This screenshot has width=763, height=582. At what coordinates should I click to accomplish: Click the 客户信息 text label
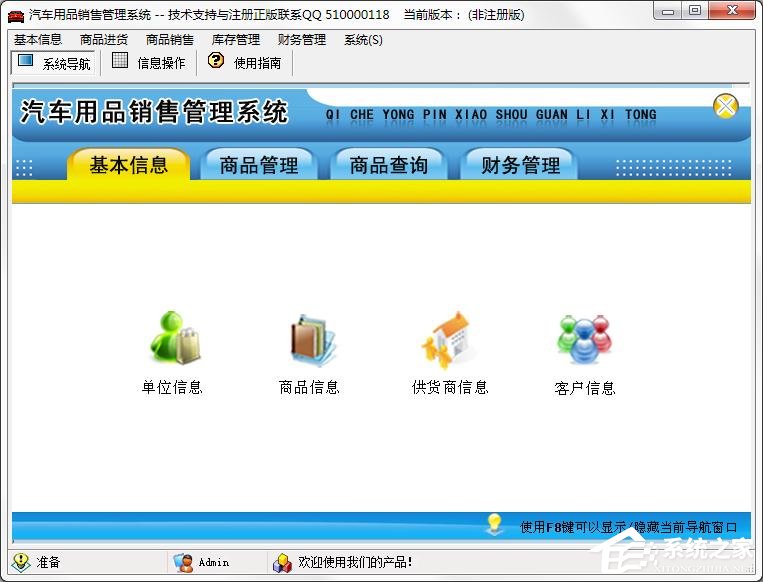(584, 388)
